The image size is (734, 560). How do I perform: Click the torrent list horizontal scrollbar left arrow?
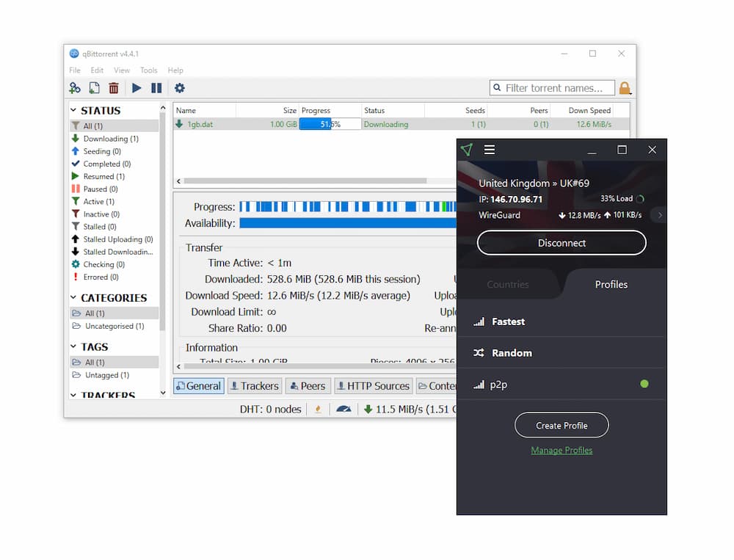178,181
